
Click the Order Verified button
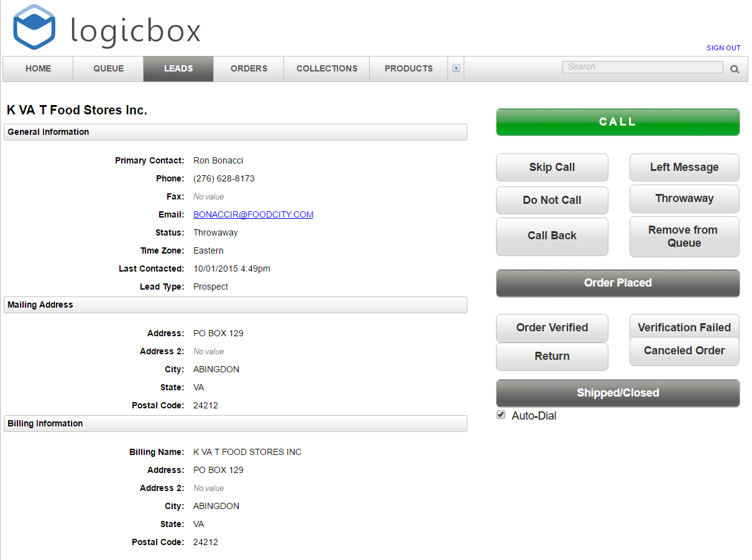[552, 328]
